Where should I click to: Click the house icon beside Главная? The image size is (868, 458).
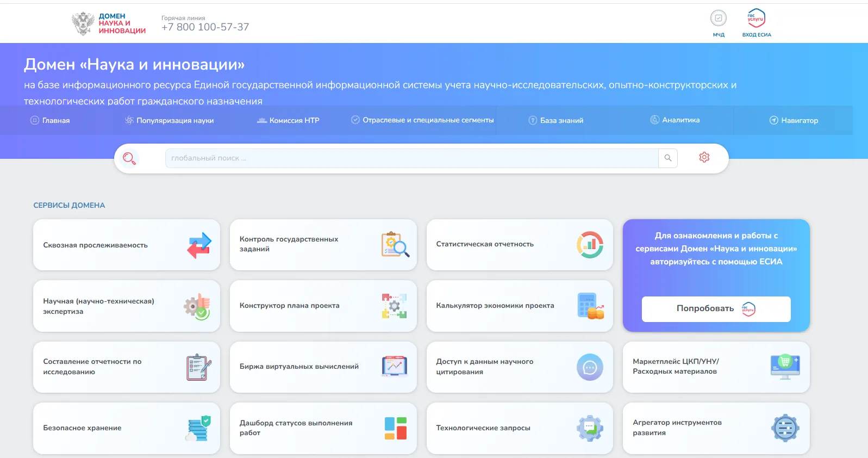tap(34, 120)
